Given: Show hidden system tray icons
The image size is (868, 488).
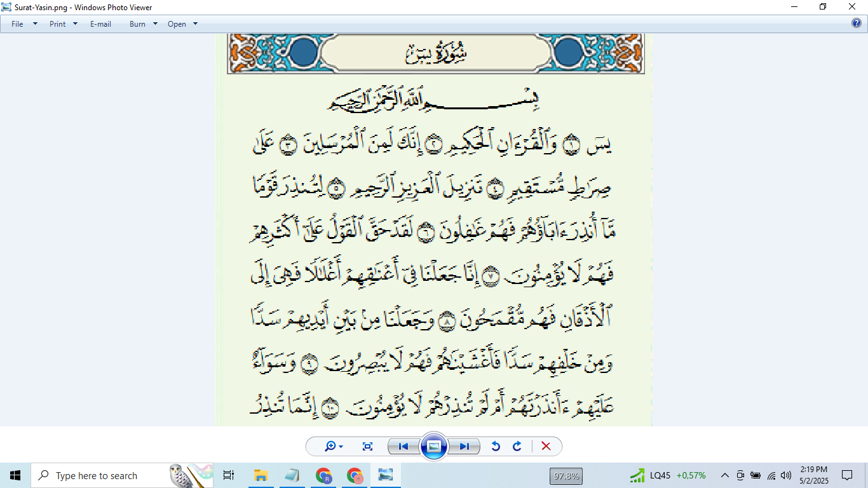Looking at the screenshot, I should coord(724,475).
